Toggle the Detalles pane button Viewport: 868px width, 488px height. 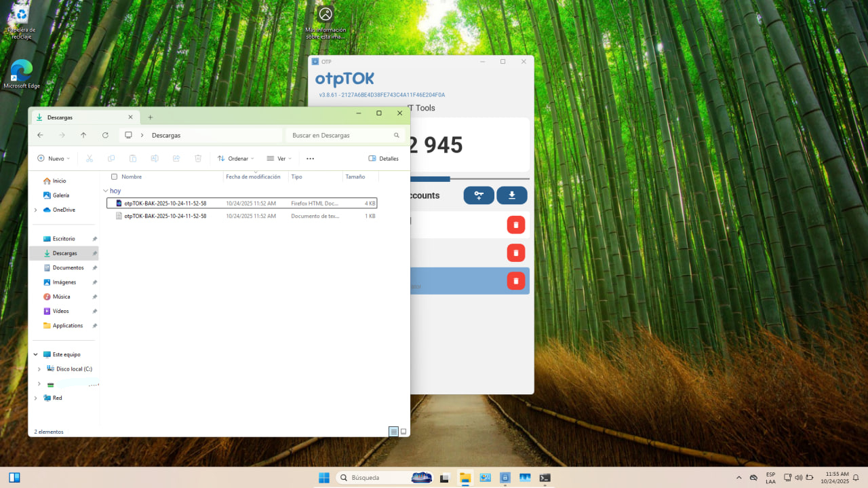pyautogui.click(x=383, y=158)
